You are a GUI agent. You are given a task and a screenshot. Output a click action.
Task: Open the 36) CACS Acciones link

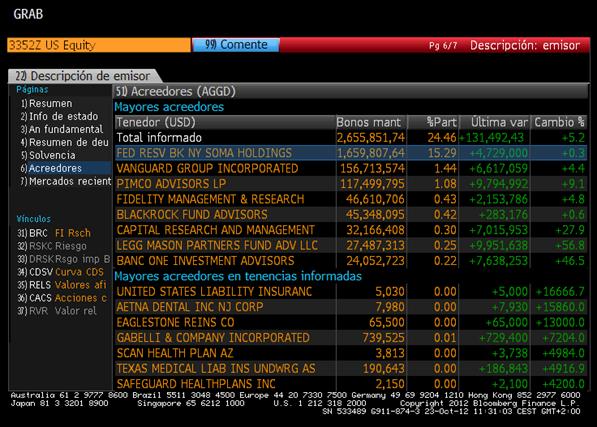(62, 298)
